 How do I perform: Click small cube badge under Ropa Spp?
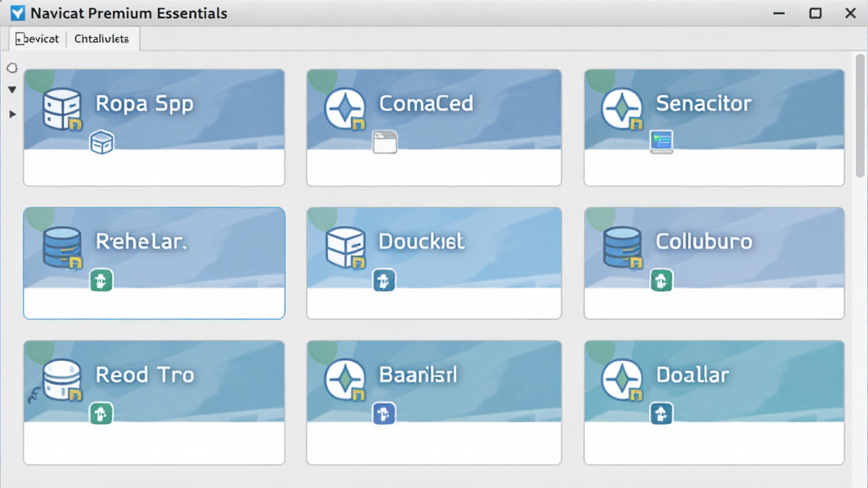[102, 142]
